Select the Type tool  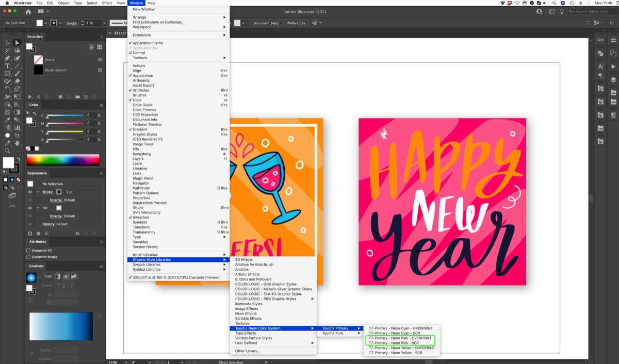7,66
